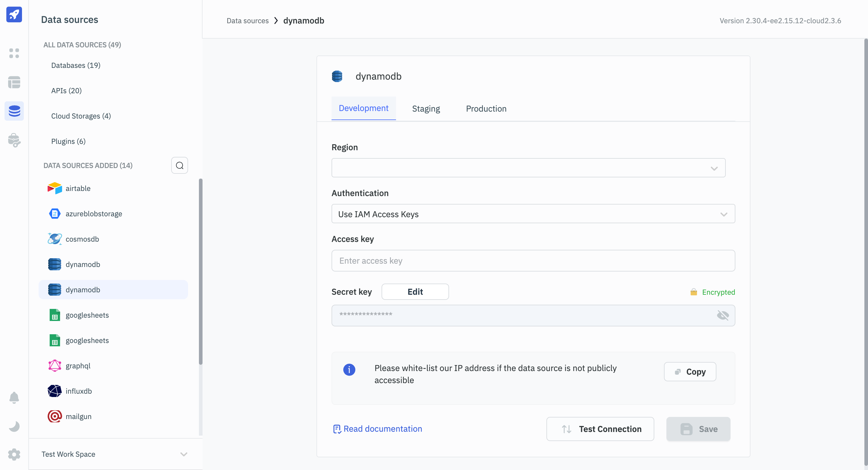Click the Mailgun data source icon
This screenshot has width=868, height=470.
pos(54,416)
